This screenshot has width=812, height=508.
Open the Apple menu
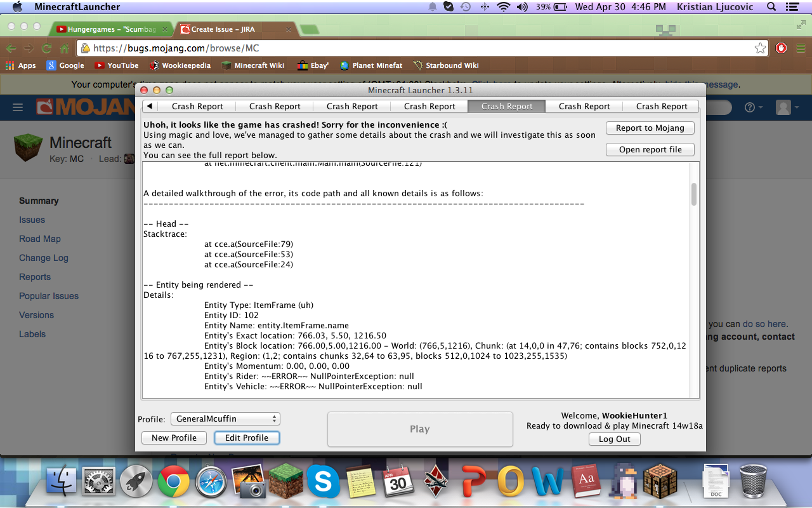[x=17, y=7]
